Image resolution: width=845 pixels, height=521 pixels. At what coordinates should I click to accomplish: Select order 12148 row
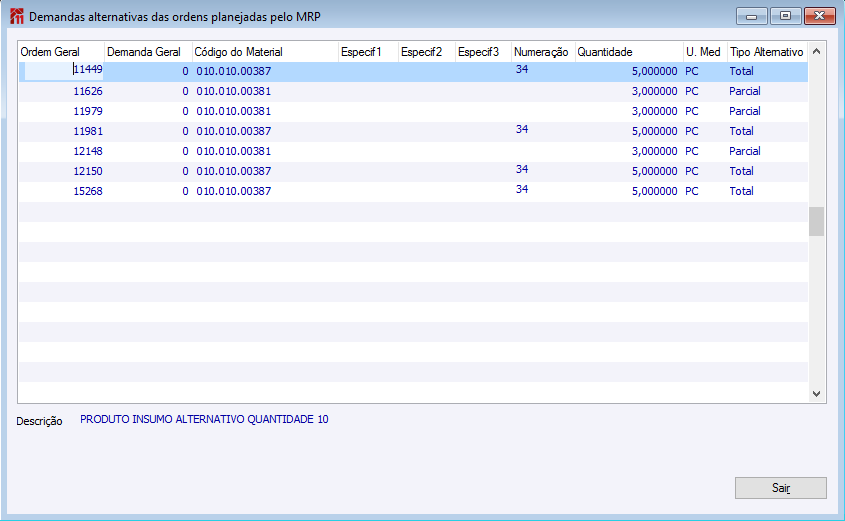pos(413,151)
